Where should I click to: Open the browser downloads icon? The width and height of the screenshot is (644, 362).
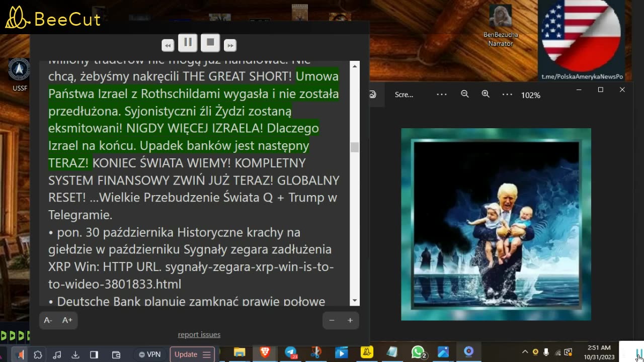click(x=75, y=355)
